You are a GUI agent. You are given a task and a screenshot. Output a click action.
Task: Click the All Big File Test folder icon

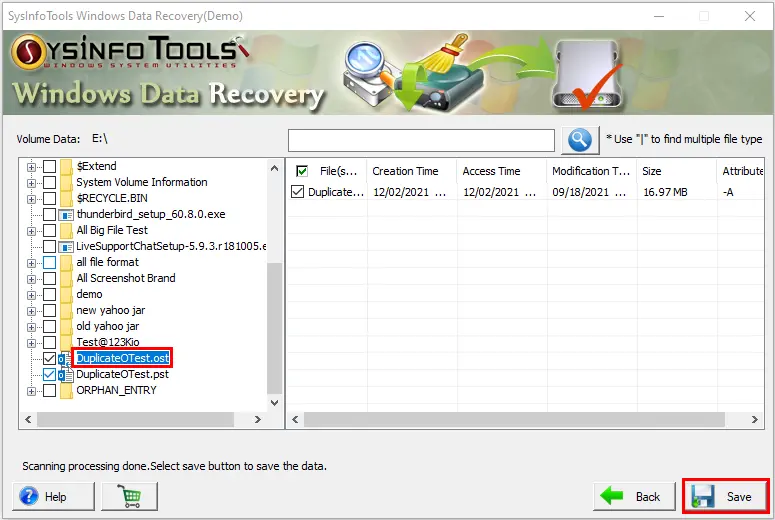pos(66,230)
